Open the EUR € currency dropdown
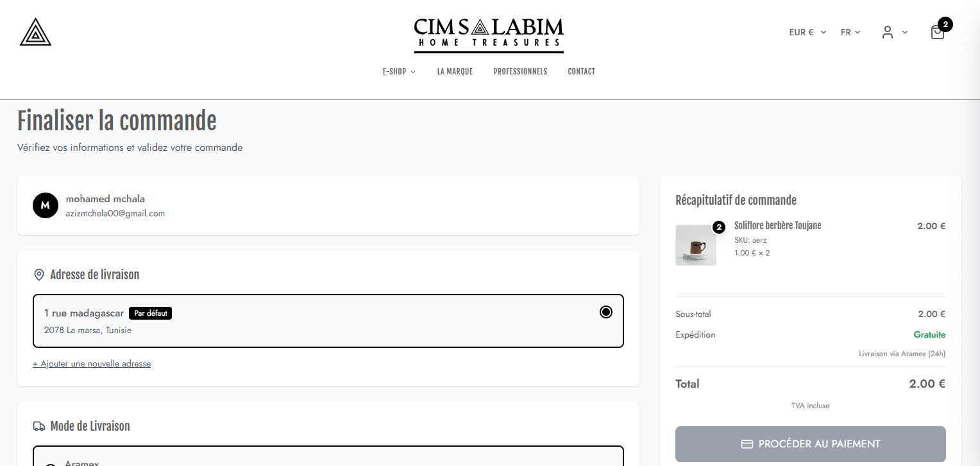The width and height of the screenshot is (980, 466). (807, 32)
